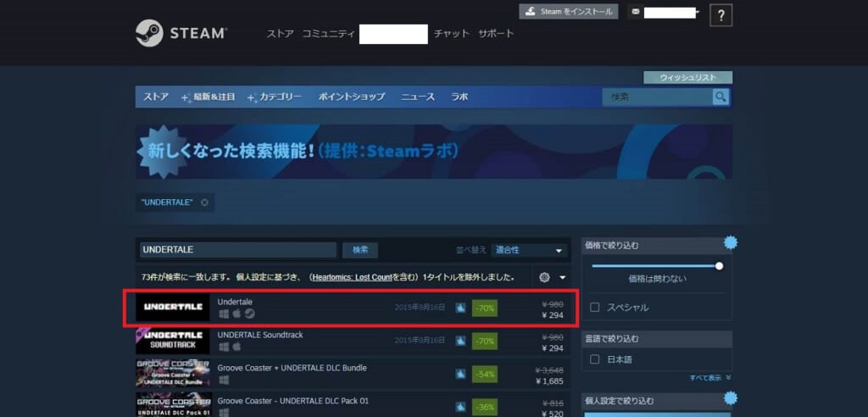Image resolution: width=868 pixels, height=417 pixels.
Task: Click the 価格は問わない label
Action: click(x=657, y=279)
